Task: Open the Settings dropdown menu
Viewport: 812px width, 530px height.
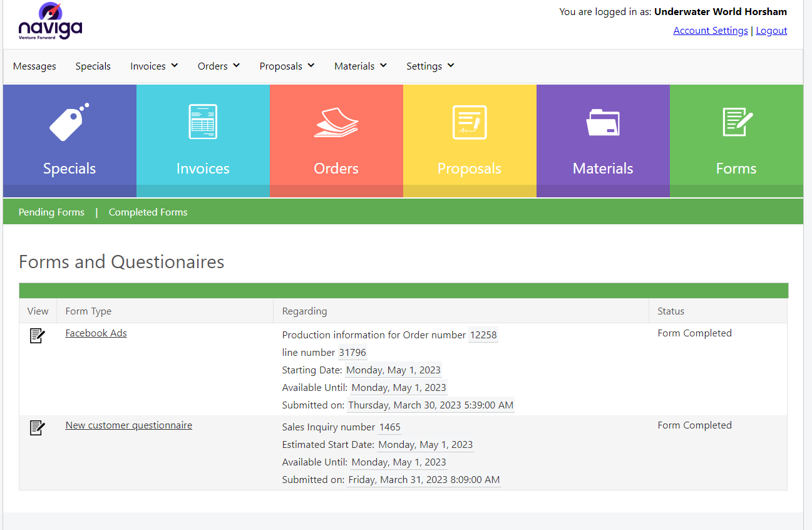Action: [x=430, y=66]
